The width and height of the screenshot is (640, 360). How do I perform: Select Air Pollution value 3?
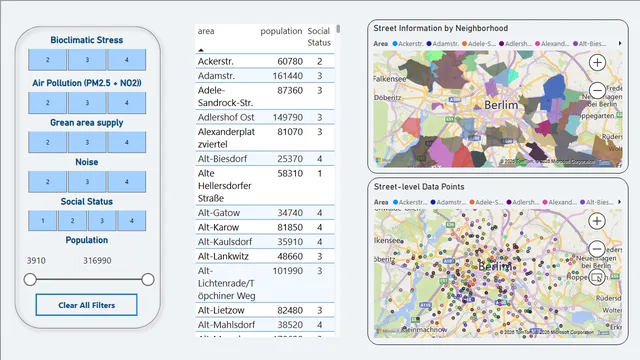click(x=87, y=102)
